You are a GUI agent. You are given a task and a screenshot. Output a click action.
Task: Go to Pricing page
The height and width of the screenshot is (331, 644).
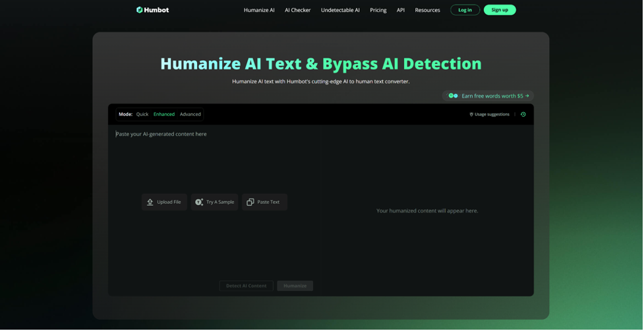(x=378, y=11)
